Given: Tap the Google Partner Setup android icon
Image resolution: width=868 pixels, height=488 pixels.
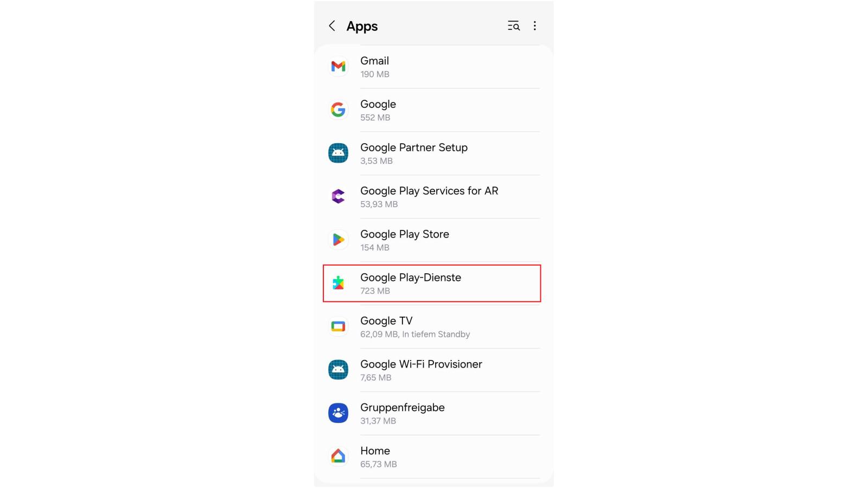Looking at the screenshot, I should click(339, 153).
